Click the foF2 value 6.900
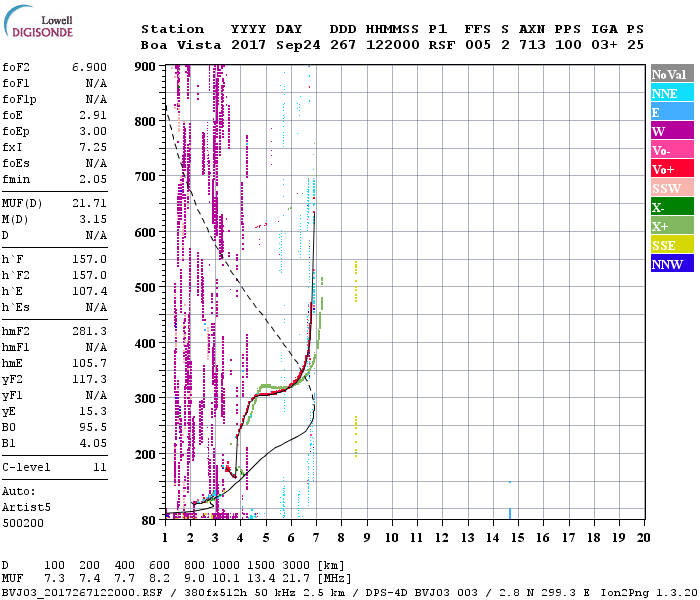Image resolution: width=700 pixels, height=600 pixels. tap(89, 67)
